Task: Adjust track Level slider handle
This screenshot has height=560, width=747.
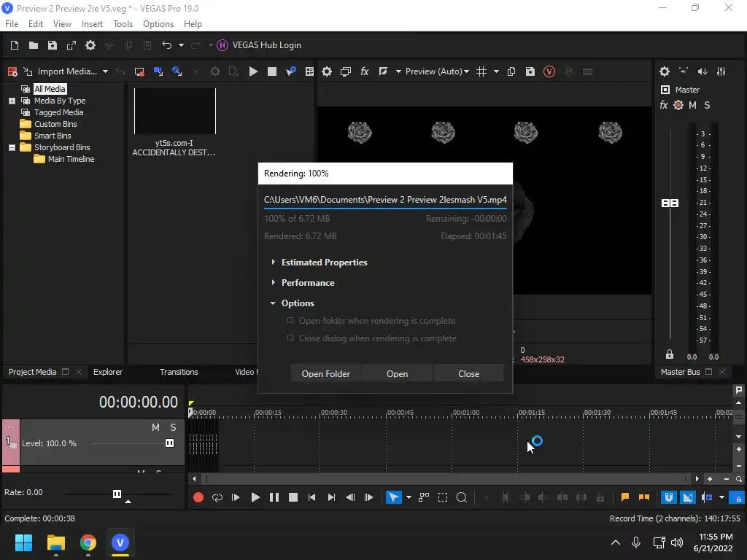Action: click(169, 443)
